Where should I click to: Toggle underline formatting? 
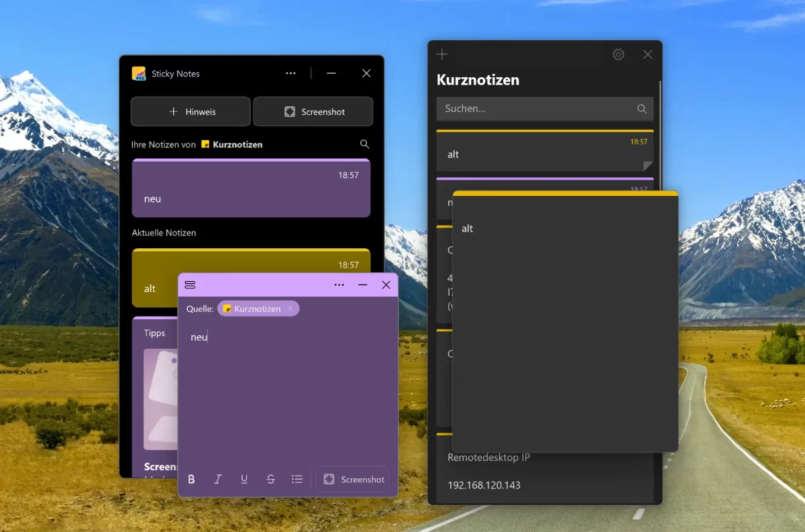[x=244, y=479]
